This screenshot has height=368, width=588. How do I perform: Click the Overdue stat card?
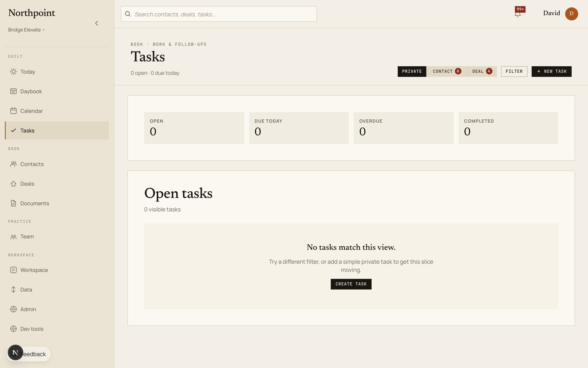point(403,128)
